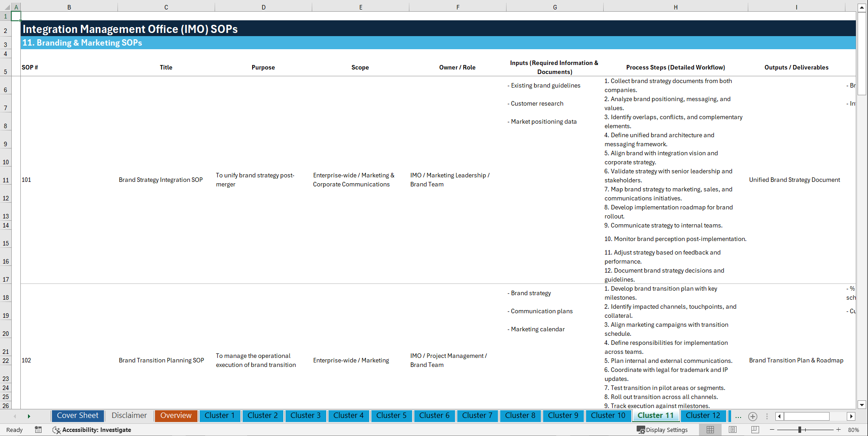Viewport: 868px width, 436px height.
Task: Click the sheet navigation forward arrow
Action: [29, 416]
